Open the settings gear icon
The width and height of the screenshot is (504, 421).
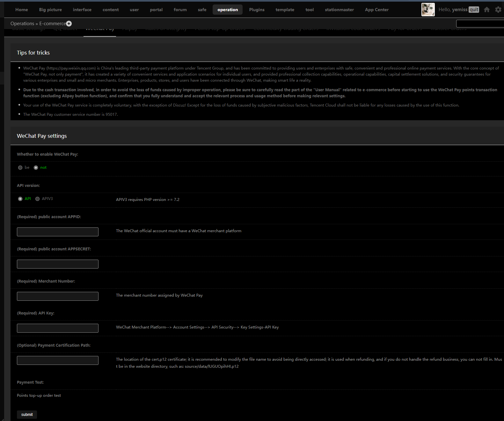pos(498,10)
